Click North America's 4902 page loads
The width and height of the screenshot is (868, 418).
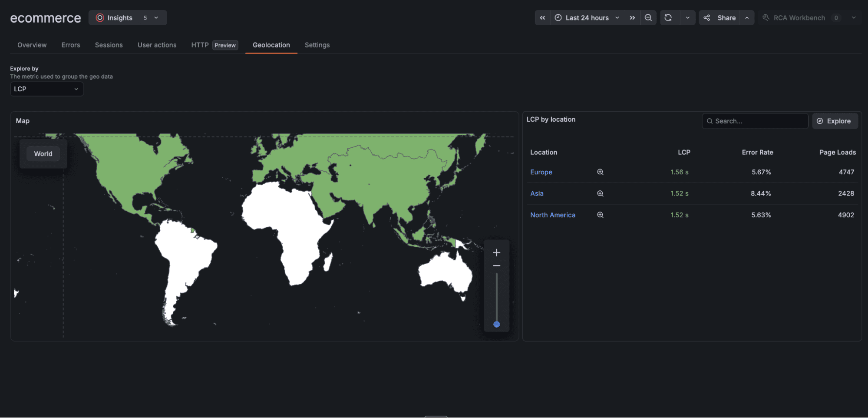pyautogui.click(x=846, y=215)
